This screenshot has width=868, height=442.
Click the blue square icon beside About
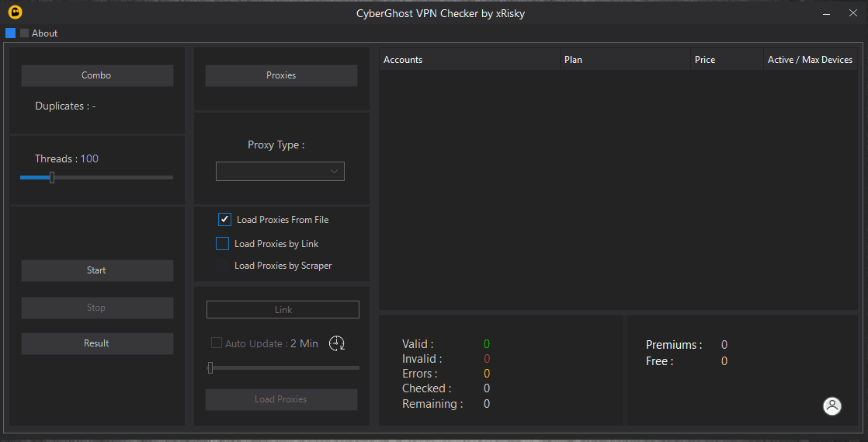(x=11, y=33)
